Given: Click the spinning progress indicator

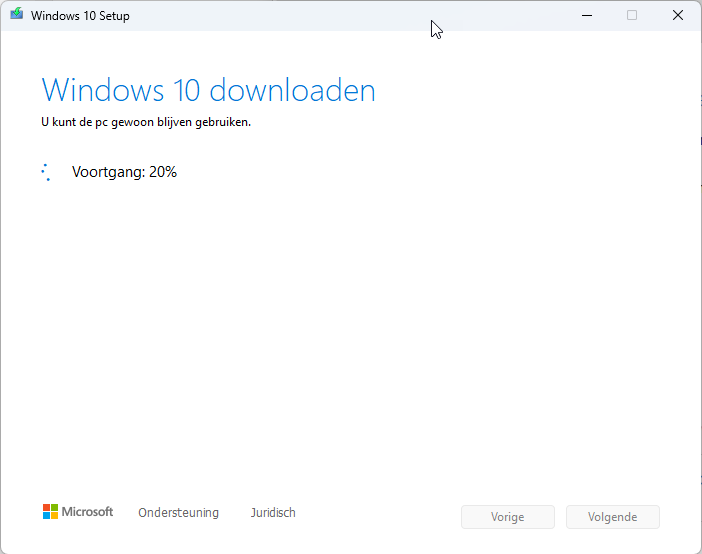Looking at the screenshot, I should click(x=46, y=172).
